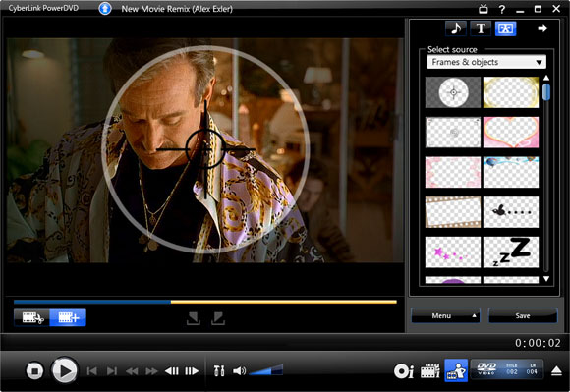Select the plain corner frame thumbnail
This screenshot has width=570, height=392.
click(x=453, y=133)
